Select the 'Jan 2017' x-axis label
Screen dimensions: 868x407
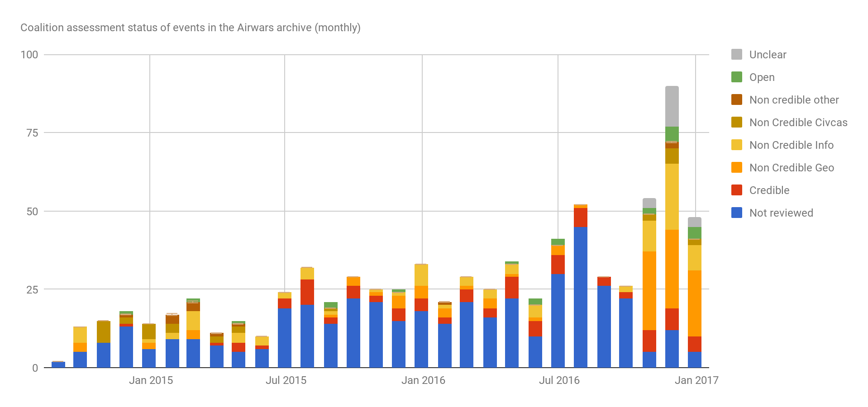696,380
